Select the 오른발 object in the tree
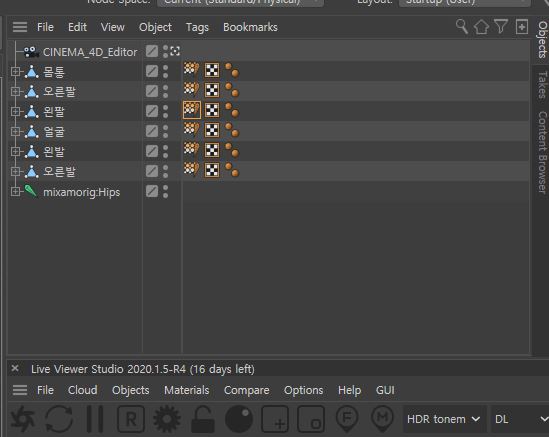This screenshot has width=549, height=437. tap(59, 172)
